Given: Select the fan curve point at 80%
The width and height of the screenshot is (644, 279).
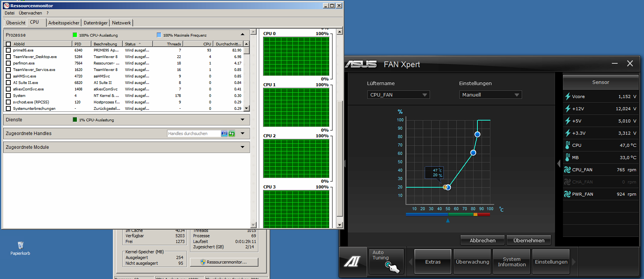Looking at the screenshot, I should pos(477,135).
